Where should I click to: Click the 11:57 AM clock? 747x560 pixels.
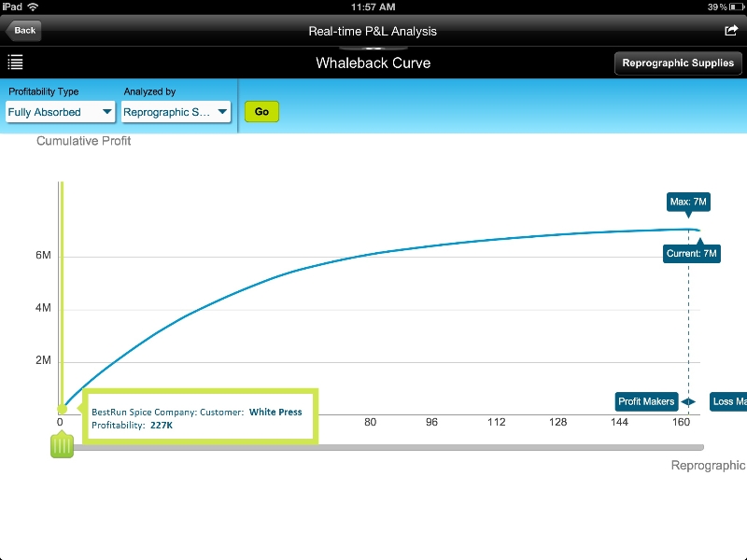tap(373, 7)
